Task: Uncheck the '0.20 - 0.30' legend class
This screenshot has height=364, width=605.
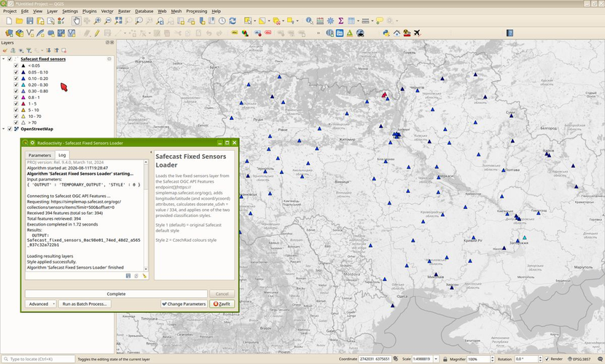Action: (16, 84)
